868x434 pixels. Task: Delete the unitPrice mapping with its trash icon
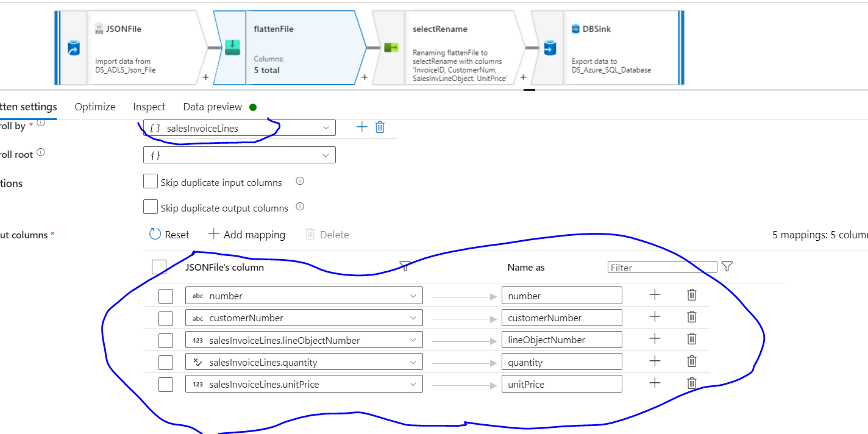click(691, 383)
